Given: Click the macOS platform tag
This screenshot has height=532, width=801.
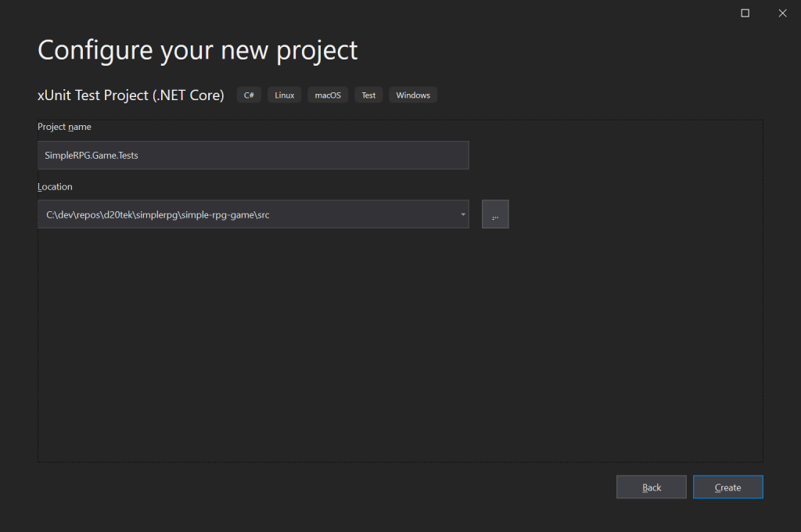Looking at the screenshot, I should (x=328, y=95).
